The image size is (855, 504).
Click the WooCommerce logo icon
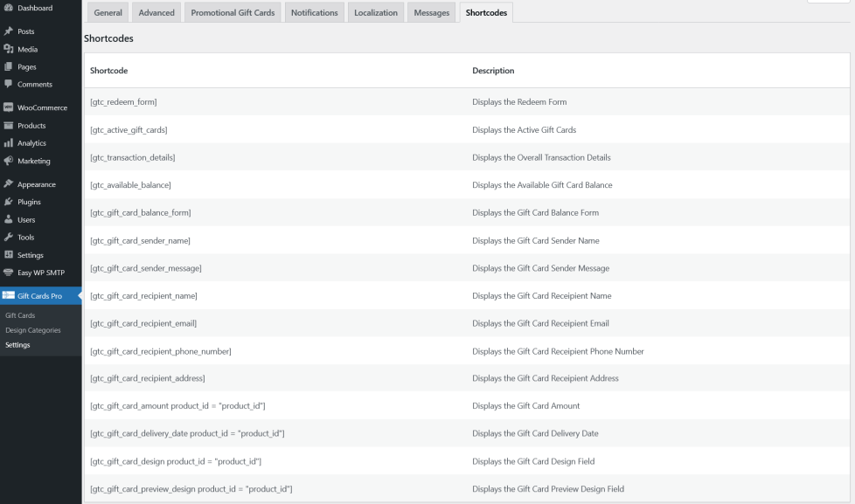click(8, 107)
